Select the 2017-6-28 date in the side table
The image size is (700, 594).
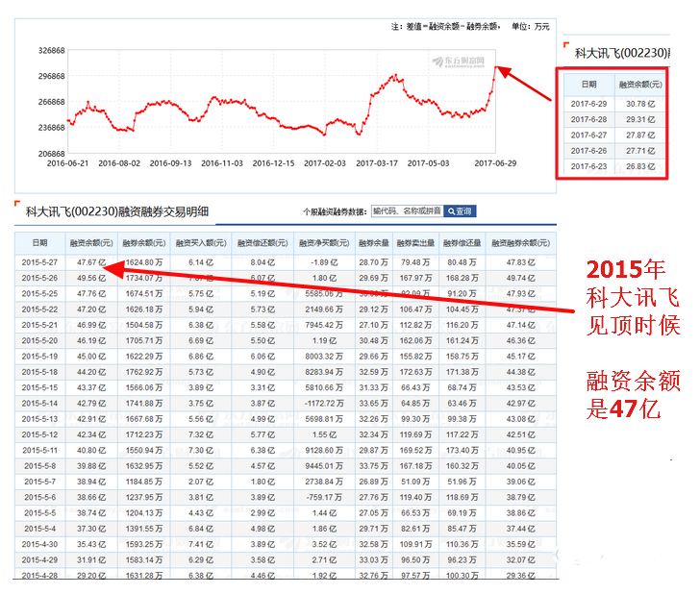coord(588,119)
